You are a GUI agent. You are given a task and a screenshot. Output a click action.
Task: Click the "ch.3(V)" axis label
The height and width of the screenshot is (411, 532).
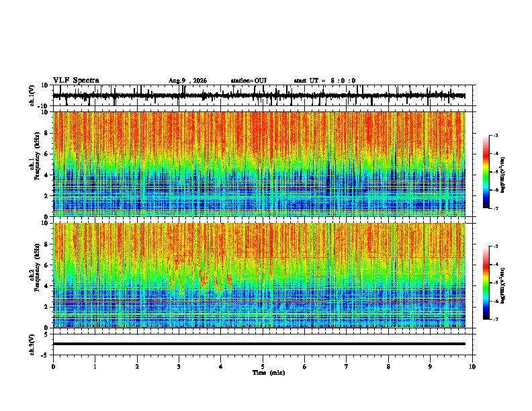pyautogui.click(x=32, y=345)
